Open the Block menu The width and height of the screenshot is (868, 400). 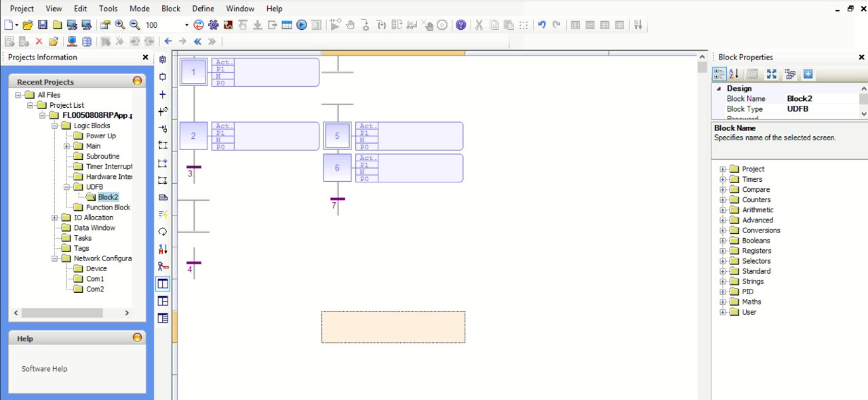coord(170,8)
